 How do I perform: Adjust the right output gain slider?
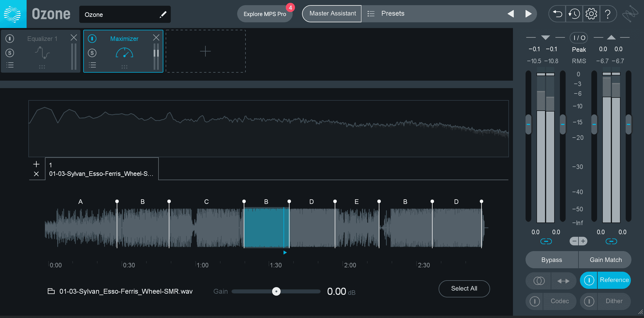628,124
